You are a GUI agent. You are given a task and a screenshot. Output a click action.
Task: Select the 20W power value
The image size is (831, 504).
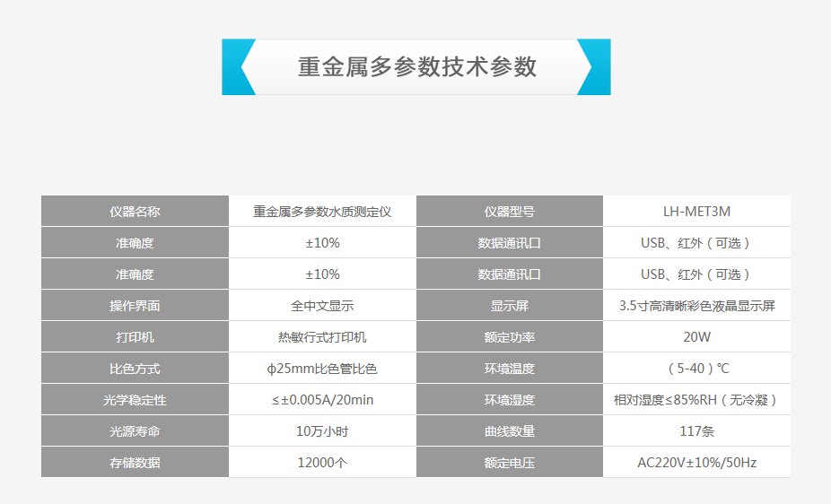point(697,336)
